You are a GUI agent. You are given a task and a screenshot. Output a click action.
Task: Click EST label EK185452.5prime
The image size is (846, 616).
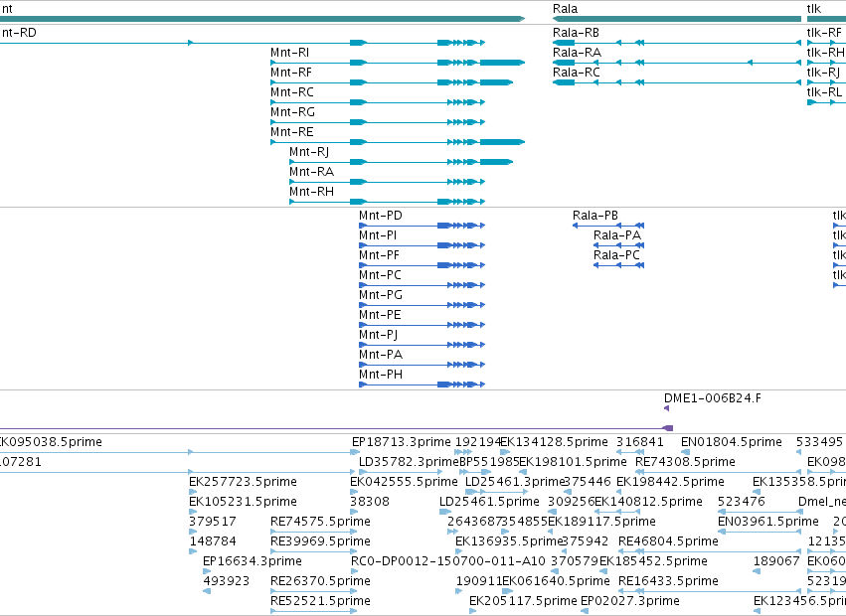(653, 561)
